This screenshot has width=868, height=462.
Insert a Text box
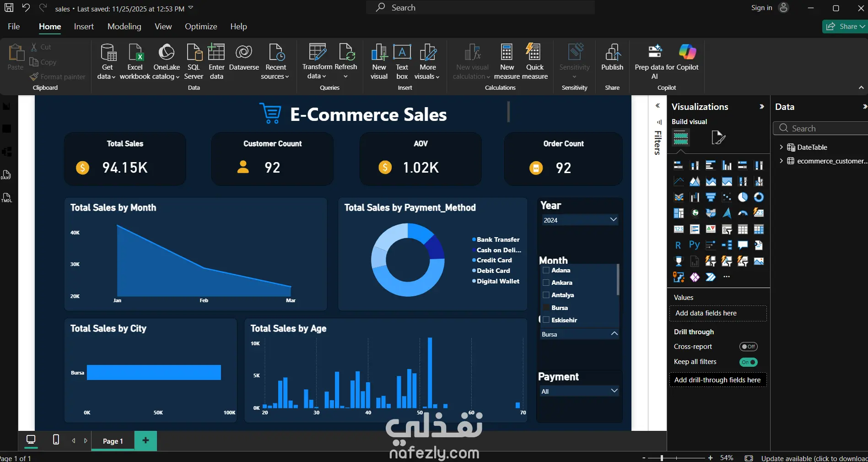pos(402,62)
